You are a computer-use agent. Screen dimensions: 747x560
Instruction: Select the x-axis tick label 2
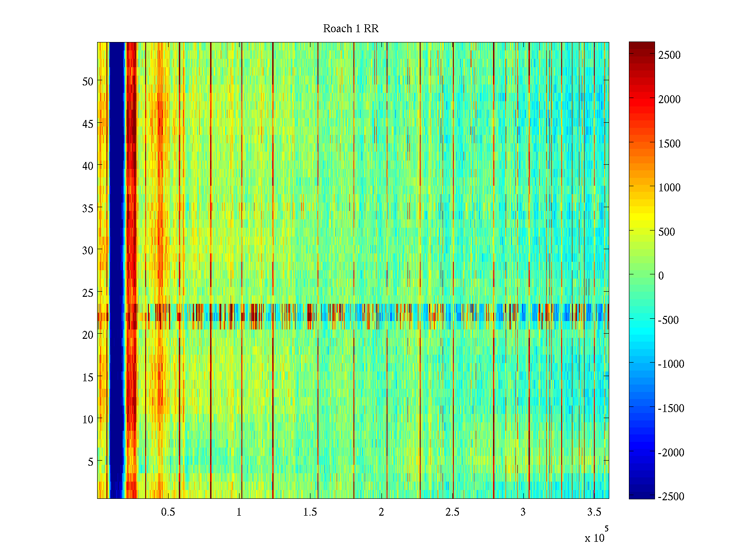click(381, 512)
